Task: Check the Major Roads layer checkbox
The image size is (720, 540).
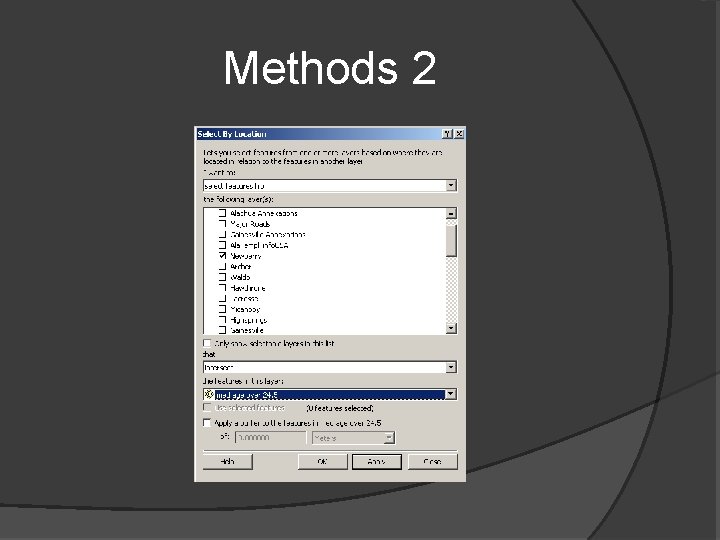Action: click(222, 224)
